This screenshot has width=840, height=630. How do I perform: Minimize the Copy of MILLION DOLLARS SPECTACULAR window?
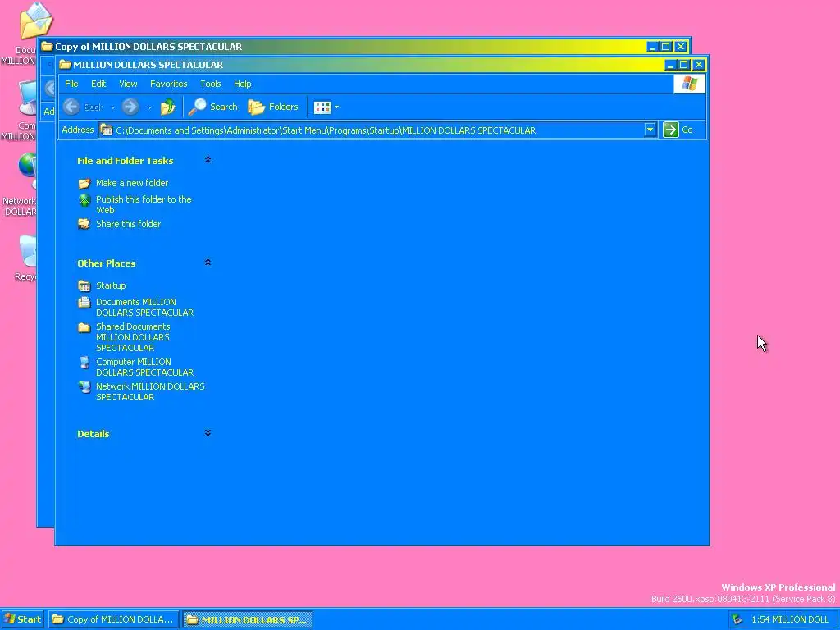tap(652, 47)
